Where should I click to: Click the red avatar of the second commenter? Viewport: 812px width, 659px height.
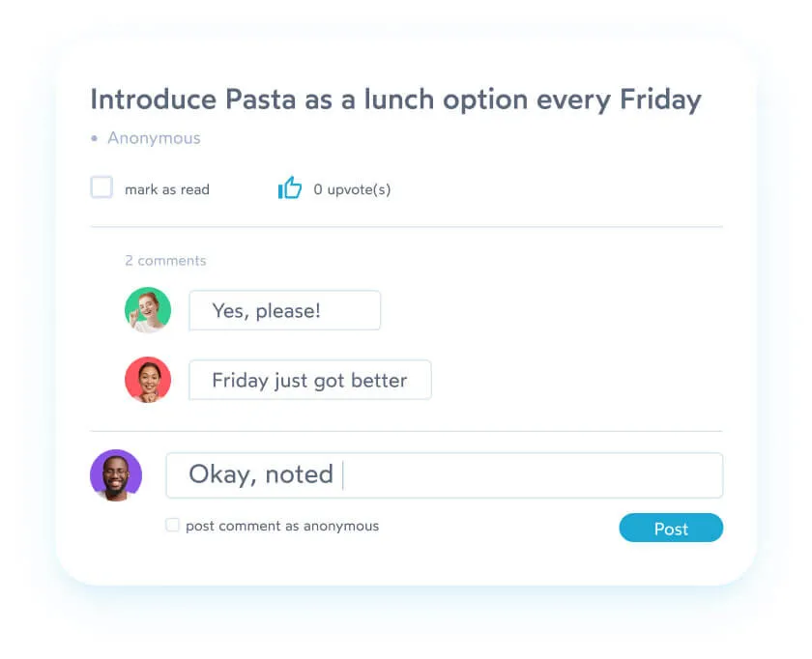(x=147, y=379)
